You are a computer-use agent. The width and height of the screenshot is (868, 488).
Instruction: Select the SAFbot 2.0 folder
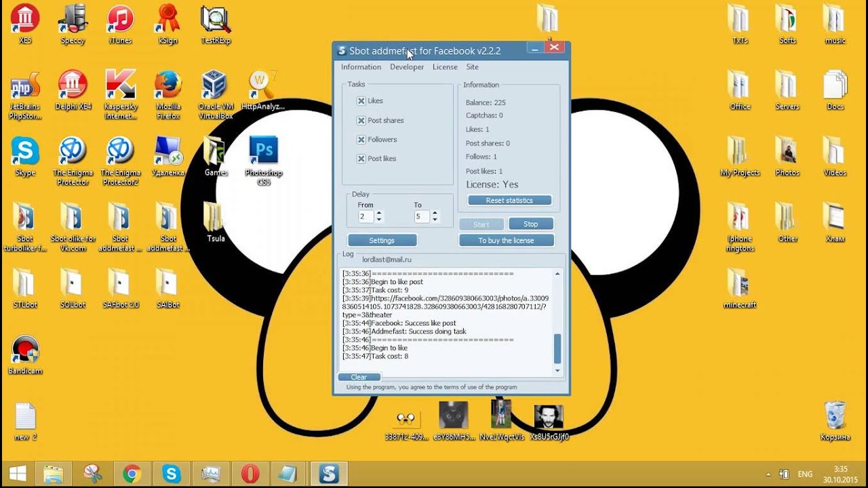click(x=121, y=288)
